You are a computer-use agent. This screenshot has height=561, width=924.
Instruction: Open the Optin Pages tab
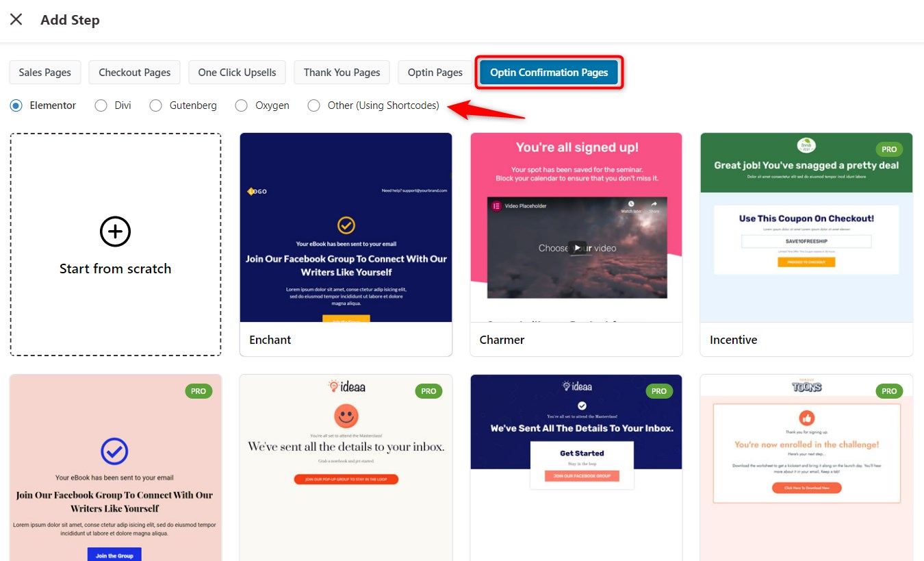435,72
